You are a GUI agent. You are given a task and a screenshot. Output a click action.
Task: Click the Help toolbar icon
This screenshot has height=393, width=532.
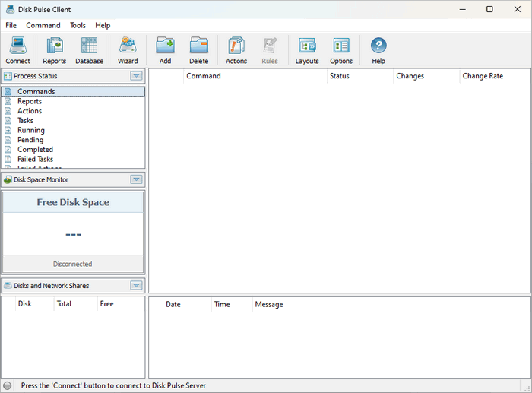(x=378, y=50)
